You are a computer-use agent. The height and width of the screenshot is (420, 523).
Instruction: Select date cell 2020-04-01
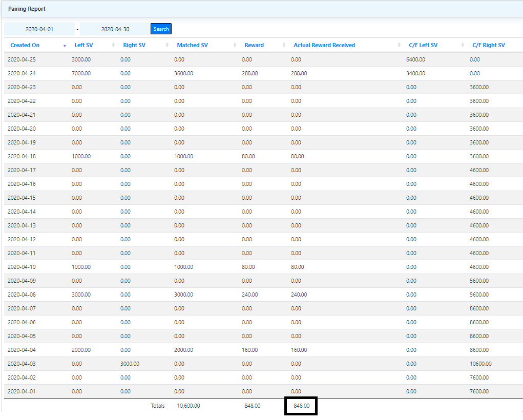click(x=22, y=391)
